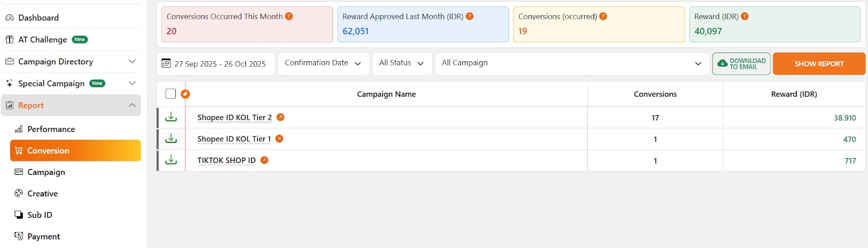Click the date range field 27 Sep - 26 Oct
Image resolution: width=868 pixels, height=248 pixels.
[216, 64]
